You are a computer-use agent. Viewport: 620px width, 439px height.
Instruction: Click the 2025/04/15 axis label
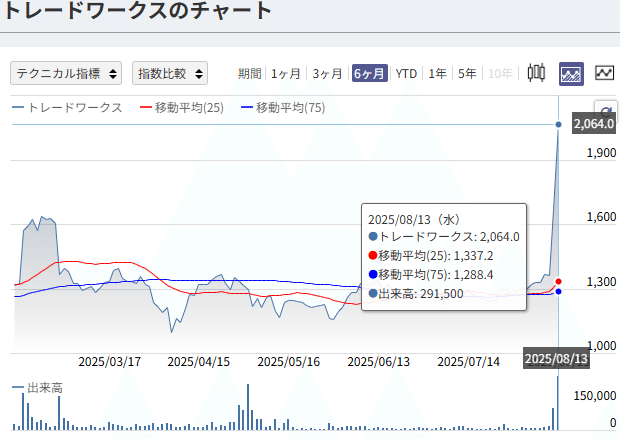coord(198,361)
